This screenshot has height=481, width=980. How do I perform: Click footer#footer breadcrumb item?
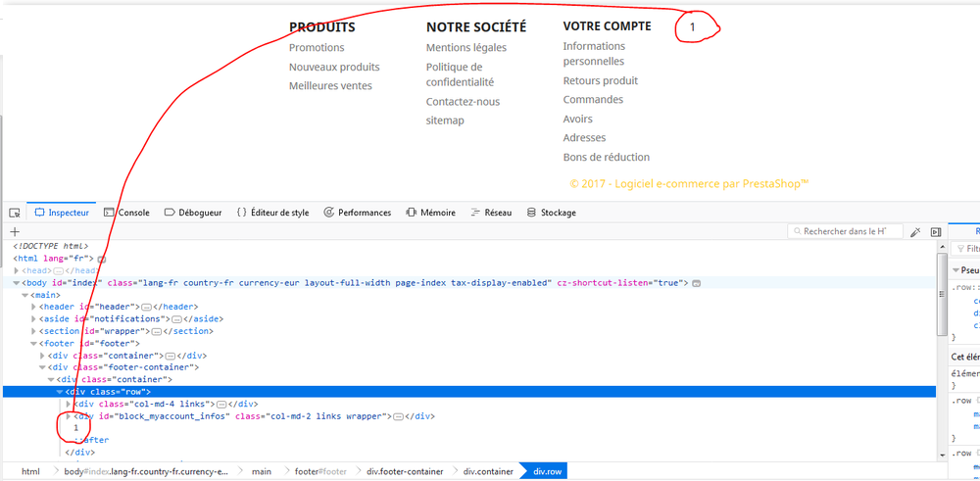pos(322,471)
